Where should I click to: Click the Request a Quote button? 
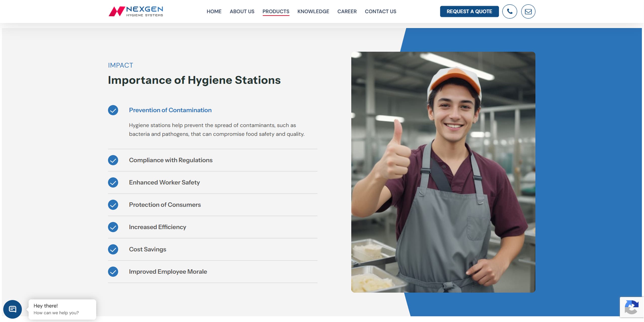coord(469,11)
